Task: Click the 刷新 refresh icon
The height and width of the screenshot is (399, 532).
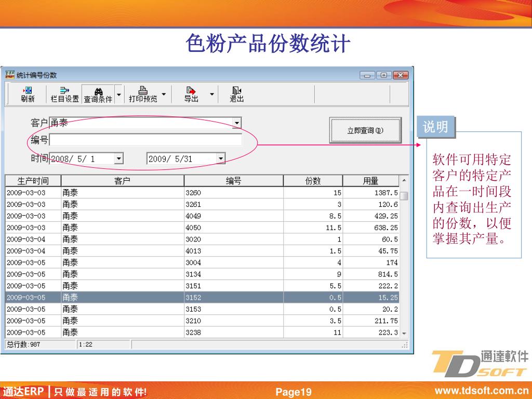Action: coord(28,90)
